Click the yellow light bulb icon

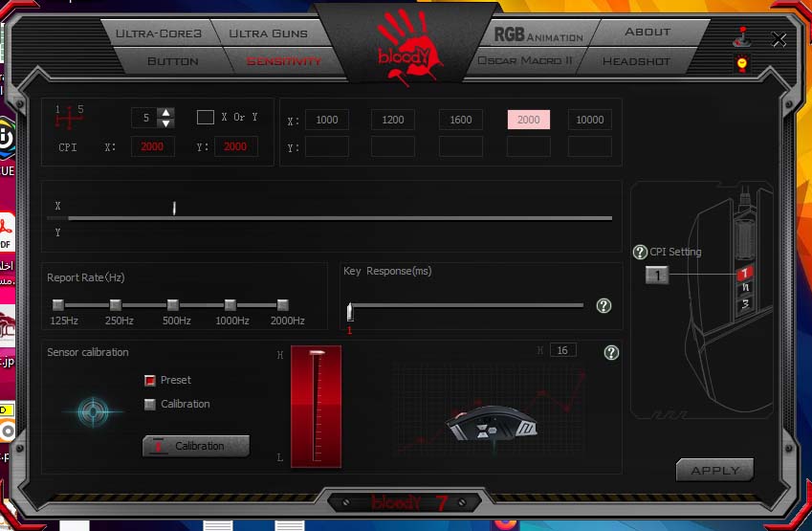click(x=741, y=63)
